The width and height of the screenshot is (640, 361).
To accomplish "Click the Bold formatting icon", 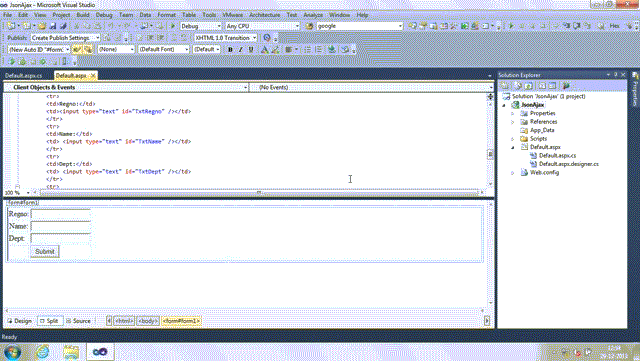I will coord(230,49).
